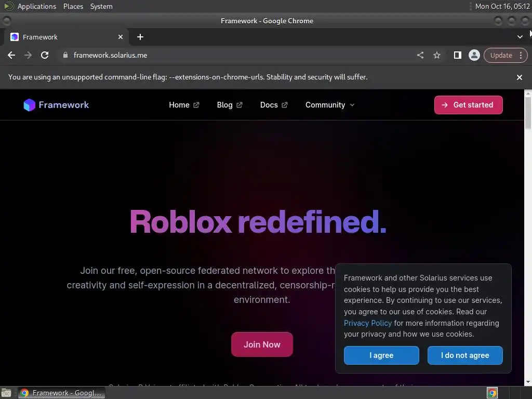Image resolution: width=532 pixels, height=399 pixels.
Task: Open the Privacy Policy link
Action: pyautogui.click(x=367, y=323)
